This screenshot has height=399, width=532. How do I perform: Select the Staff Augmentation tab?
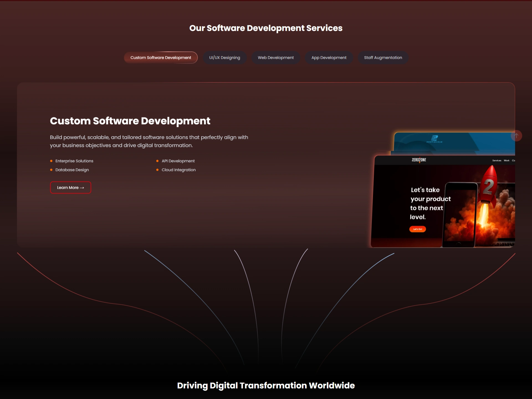pyautogui.click(x=383, y=58)
